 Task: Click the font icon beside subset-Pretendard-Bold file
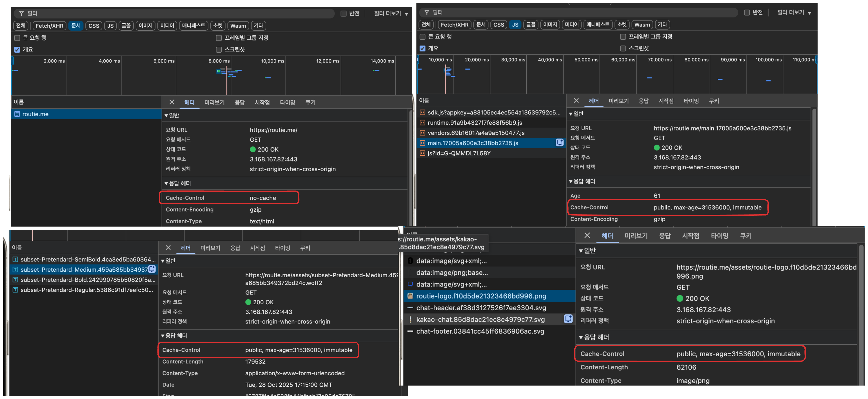[15, 280]
